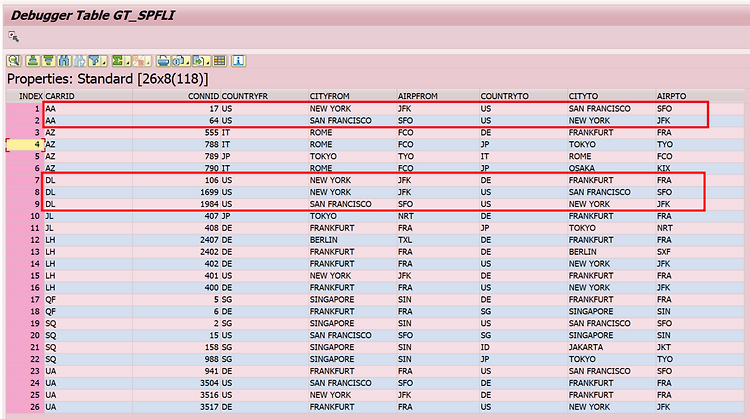Open Find using the binoculars icon
The image size is (750, 419).
pos(64,61)
